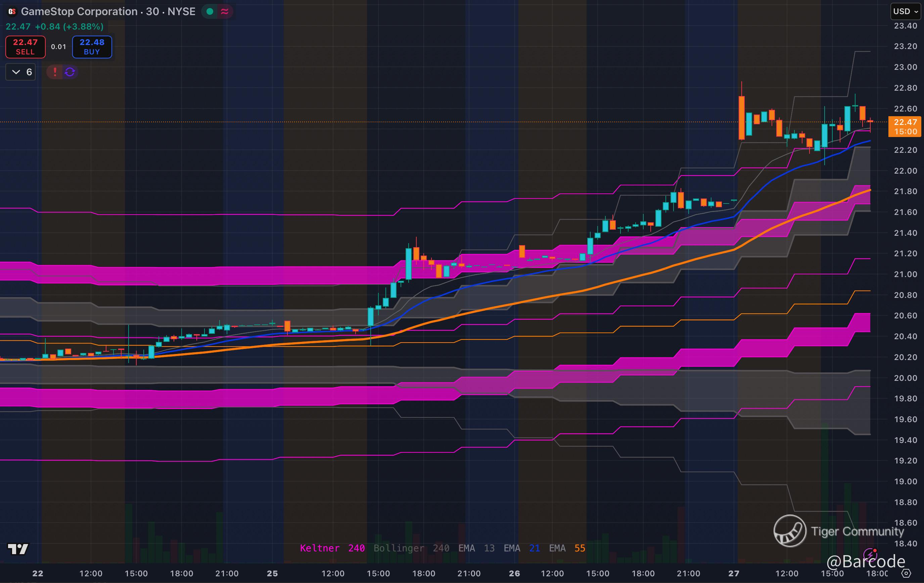Click the Bollinger 240 indicator label
The height and width of the screenshot is (583, 924).
411,548
